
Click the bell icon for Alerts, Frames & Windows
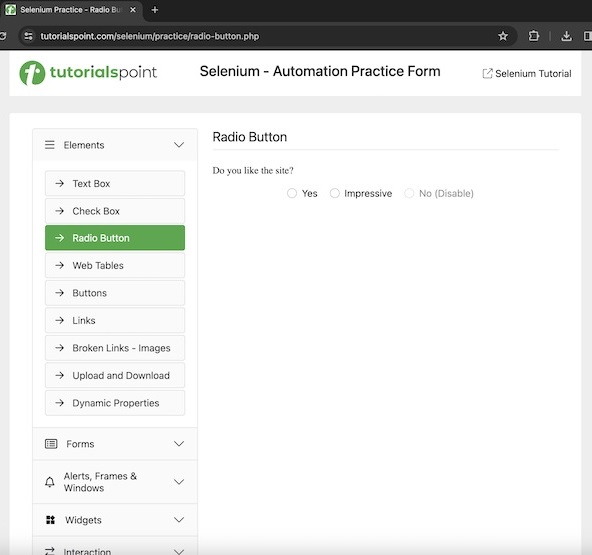[50, 482]
